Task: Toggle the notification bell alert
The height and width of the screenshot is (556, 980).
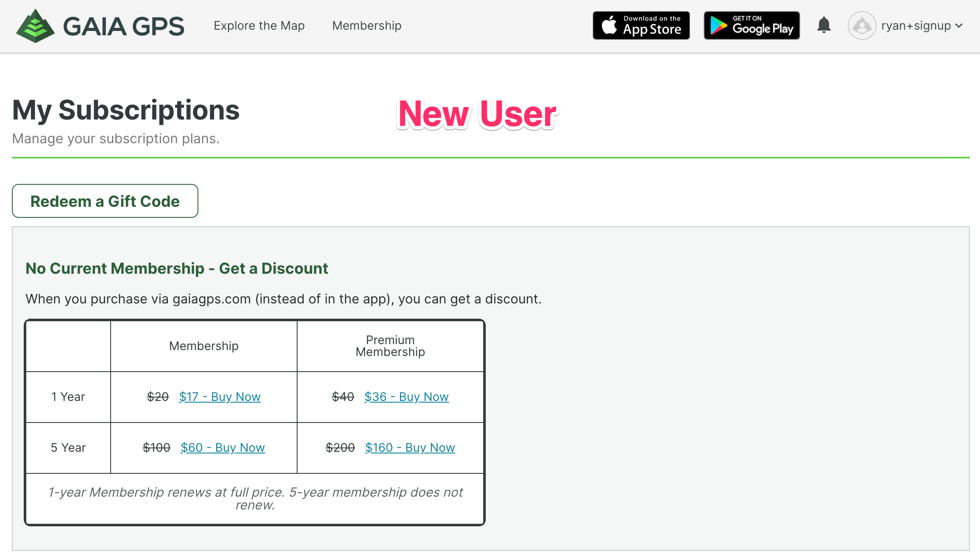Action: click(x=824, y=25)
